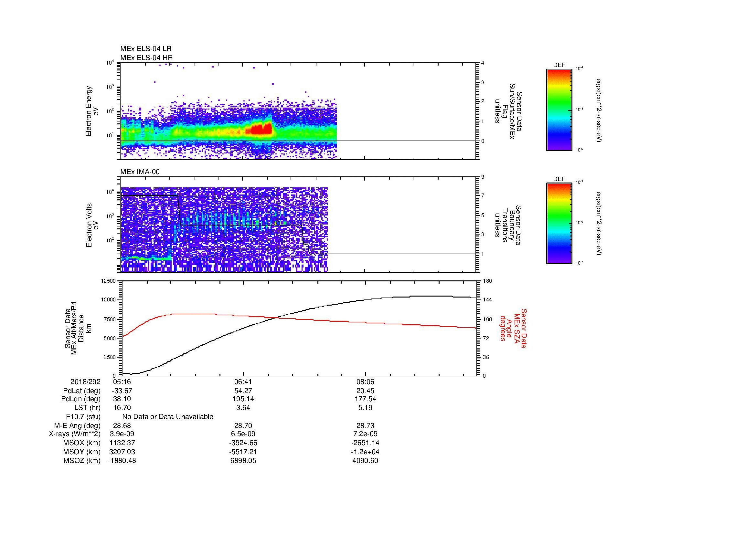Click MSOX value '1132.37'
This screenshot has height=534, width=756.
122,443
